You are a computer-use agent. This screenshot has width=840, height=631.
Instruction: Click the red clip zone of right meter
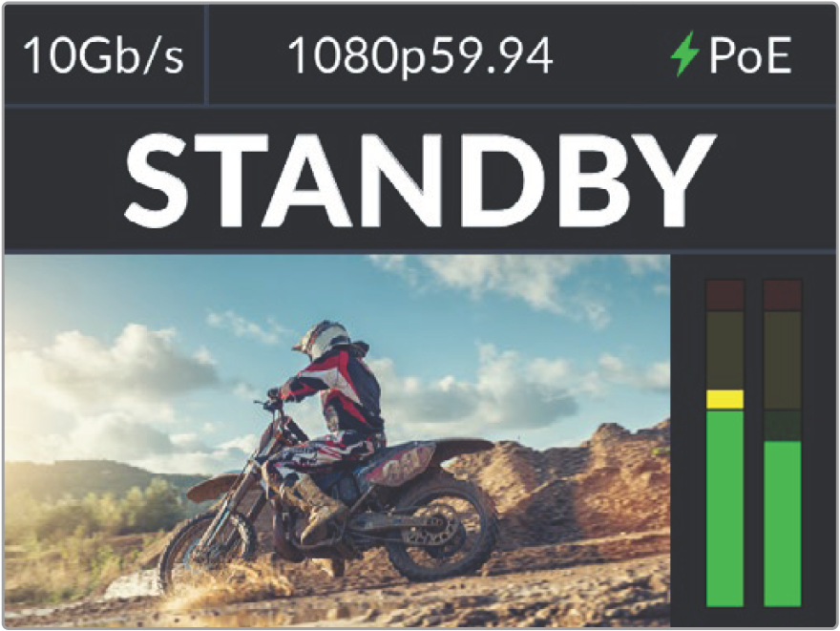click(x=782, y=295)
